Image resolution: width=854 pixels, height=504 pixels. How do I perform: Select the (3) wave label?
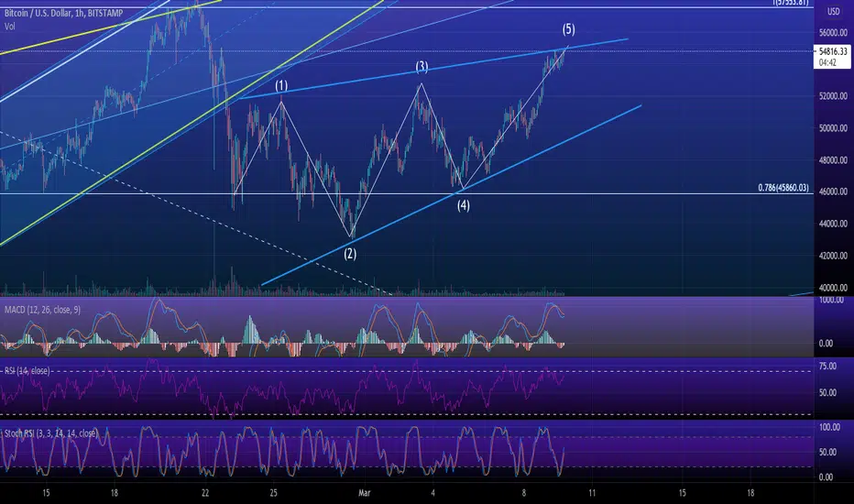point(422,67)
